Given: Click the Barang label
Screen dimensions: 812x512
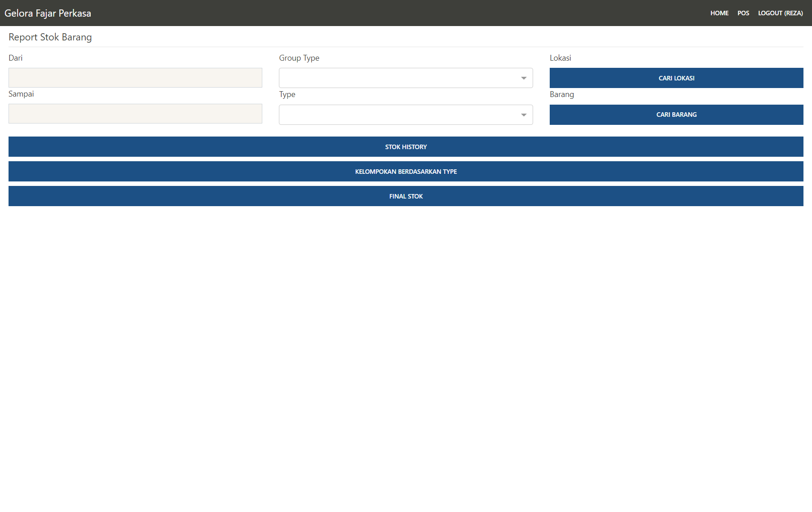Looking at the screenshot, I should 562,94.
